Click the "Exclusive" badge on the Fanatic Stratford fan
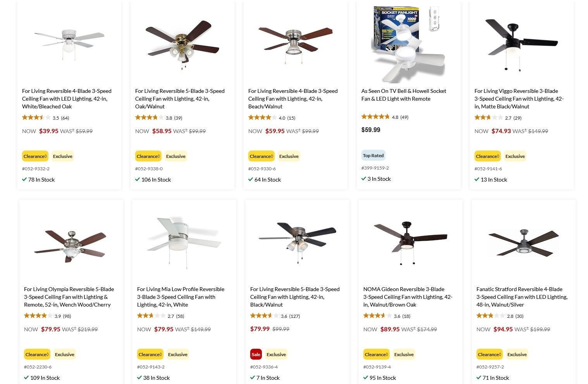The image size is (588, 384). pyautogui.click(x=517, y=354)
